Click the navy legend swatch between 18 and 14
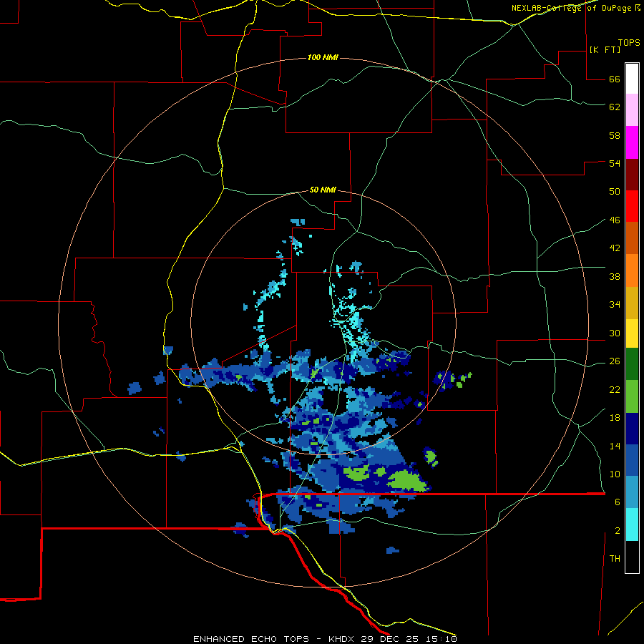 point(632,429)
